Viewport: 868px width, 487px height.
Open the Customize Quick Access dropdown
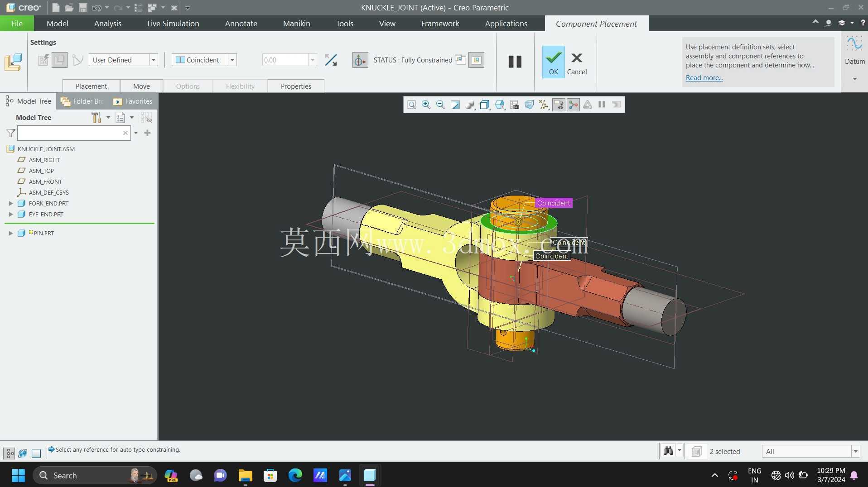[188, 8]
